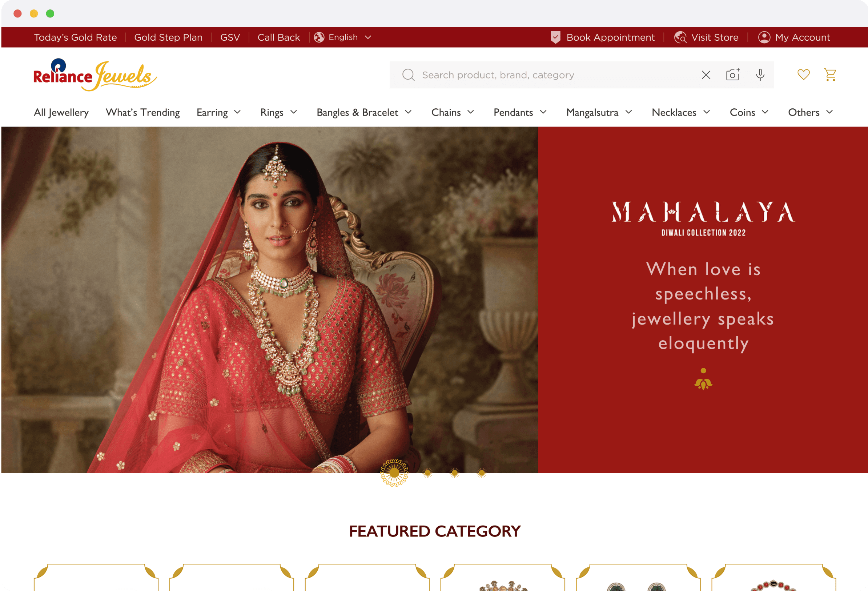Expand the Others menu dropdown
The height and width of the screenshot is (591, 868).
coord(811,112)
